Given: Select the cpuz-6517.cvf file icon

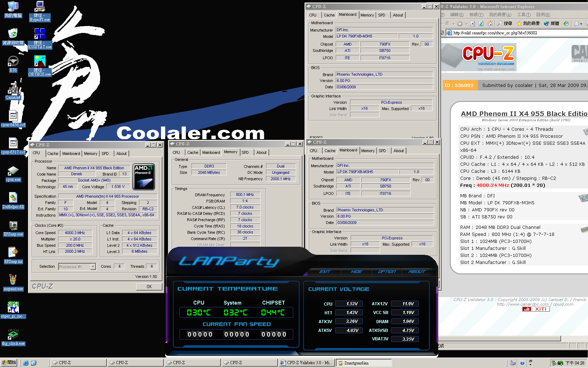Looking at the screenshot, I should pos(13,146).
